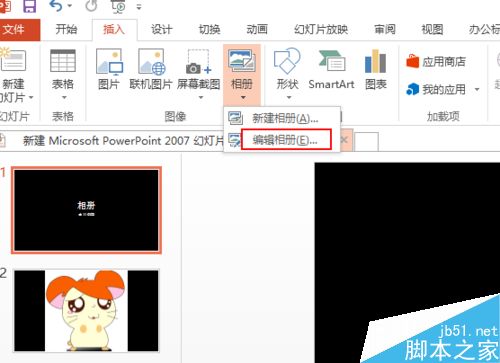This screenshot has height=363, width=500.
Task: Click the 表格 table icon
Action: tap(63, 61)
